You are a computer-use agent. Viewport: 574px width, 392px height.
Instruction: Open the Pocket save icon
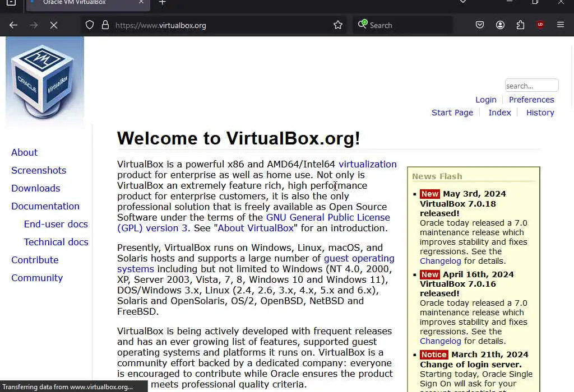click(x=480, y=25)
